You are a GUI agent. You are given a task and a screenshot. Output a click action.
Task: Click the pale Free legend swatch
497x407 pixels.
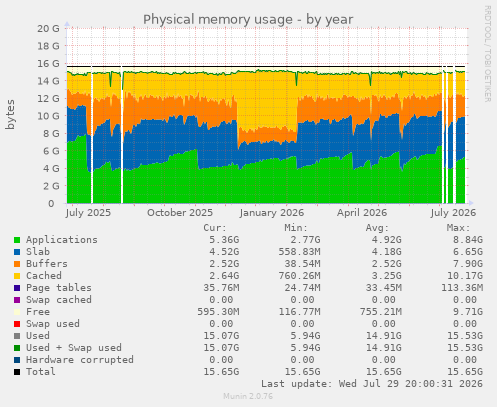(17, 312)
